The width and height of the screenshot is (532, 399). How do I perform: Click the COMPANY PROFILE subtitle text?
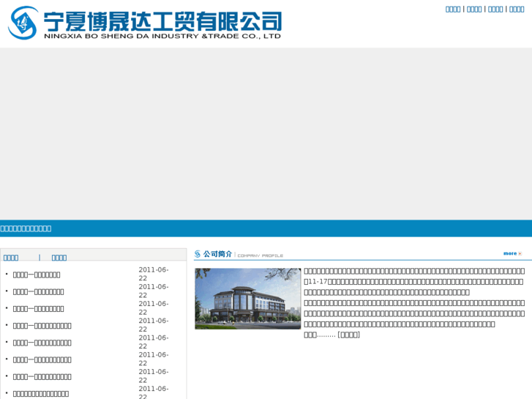pyautogui.click(x=261, y=256)
